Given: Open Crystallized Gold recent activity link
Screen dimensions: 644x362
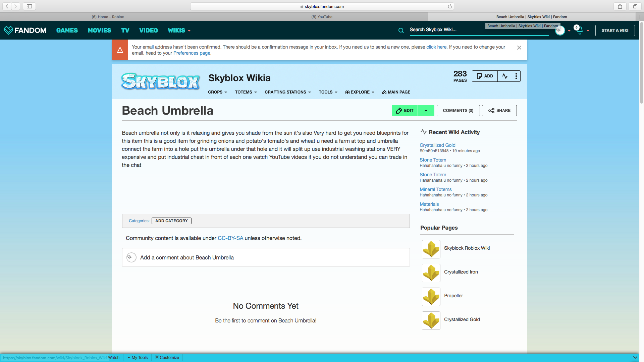Looking at the screenshot, I should pos(437,145).
